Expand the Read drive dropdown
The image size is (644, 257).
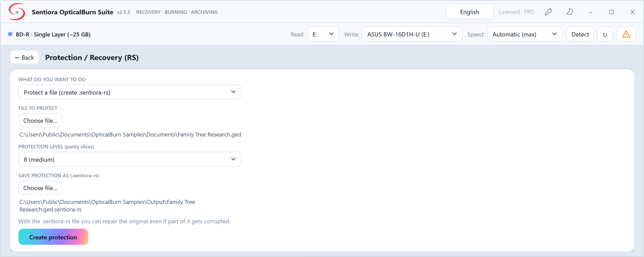click(x=323, y=34)
